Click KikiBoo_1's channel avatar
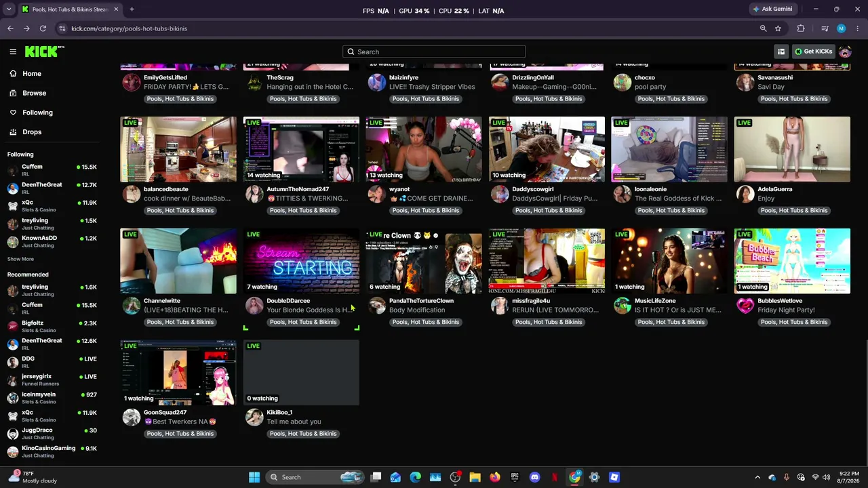868x488 pixels. click(254, 417)
